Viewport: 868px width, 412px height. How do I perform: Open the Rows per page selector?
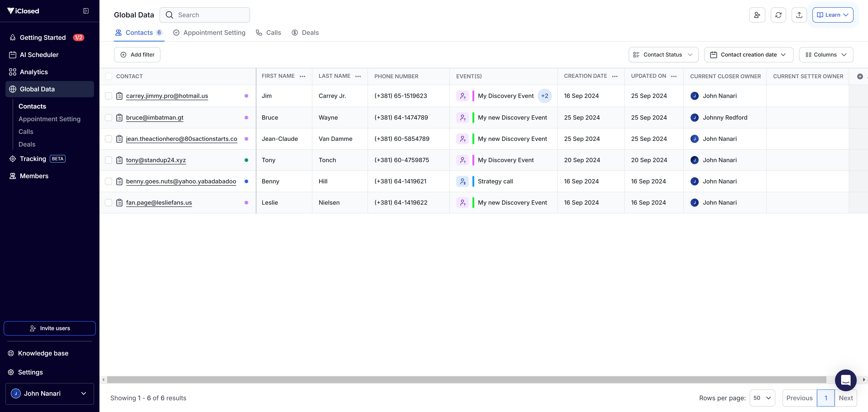pos(762,398)
